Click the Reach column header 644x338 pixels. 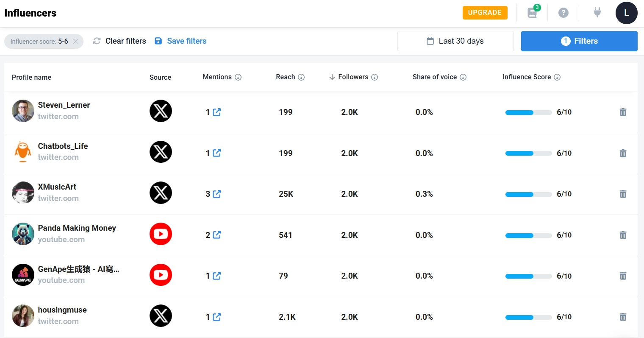(285, 77)
